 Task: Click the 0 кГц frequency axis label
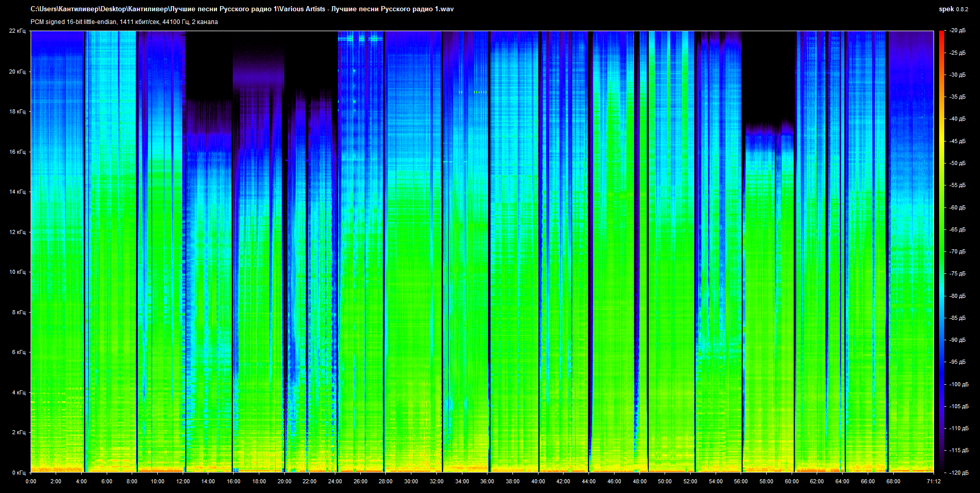coord(18,473)
